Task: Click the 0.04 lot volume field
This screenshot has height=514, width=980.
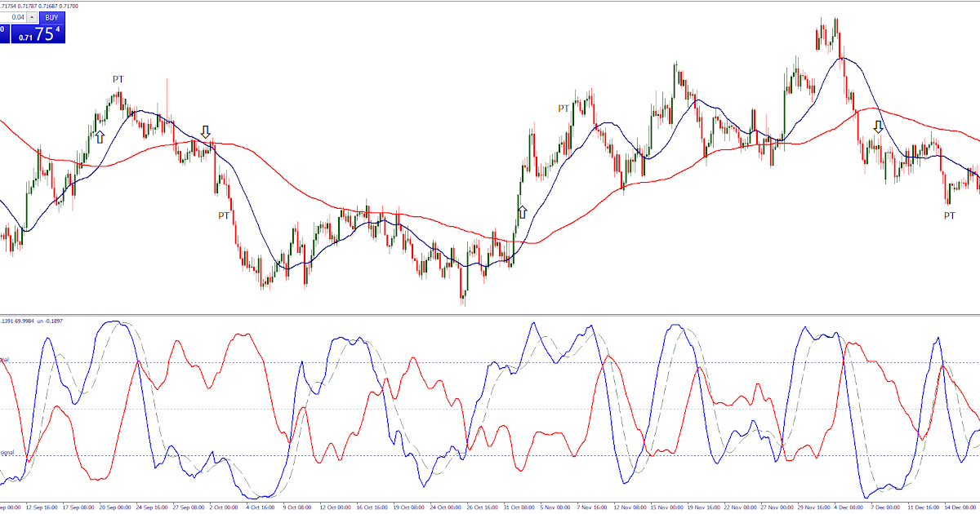Action: 13,17
